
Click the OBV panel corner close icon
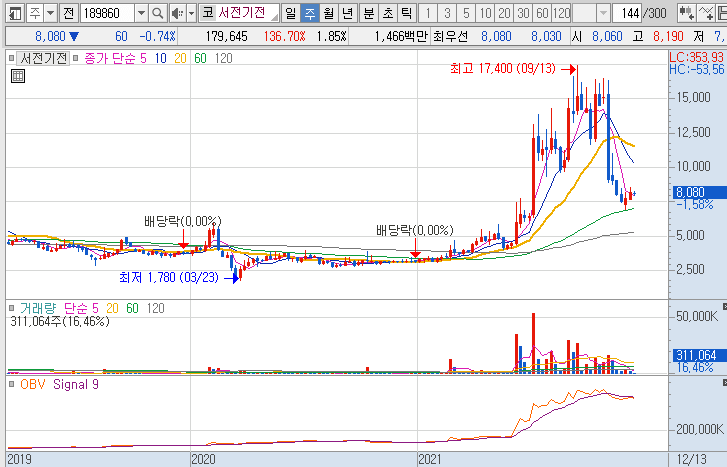(x=725, y=382)
